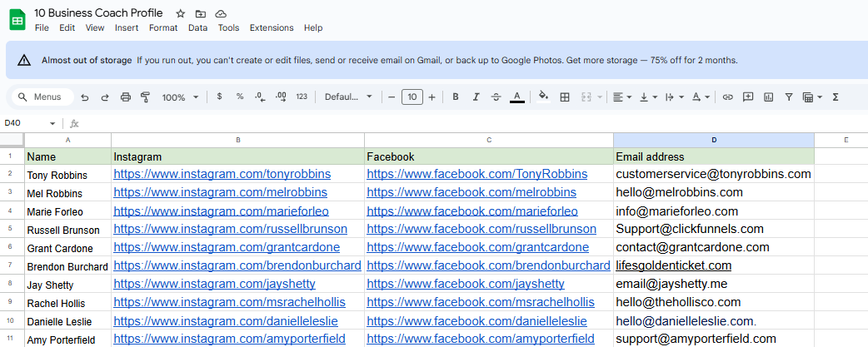Screen dimensions: 868x347
Task: Select row 6 header
Action: (11, 247)
